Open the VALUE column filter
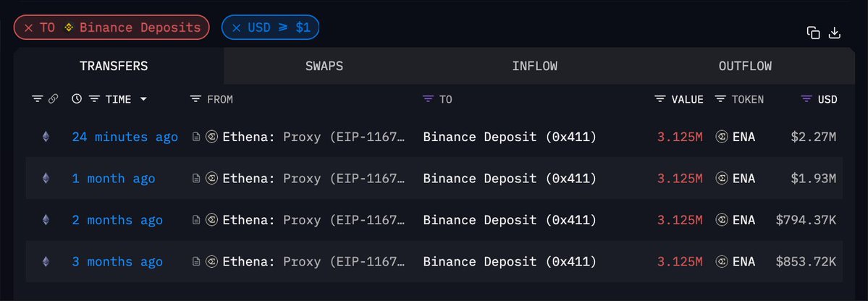 660,99
